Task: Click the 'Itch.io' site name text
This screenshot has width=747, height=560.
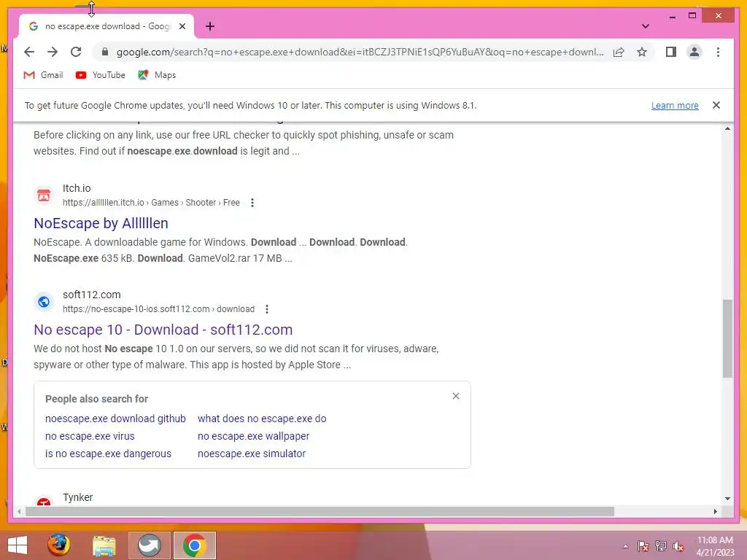Action: click(77, 188)
